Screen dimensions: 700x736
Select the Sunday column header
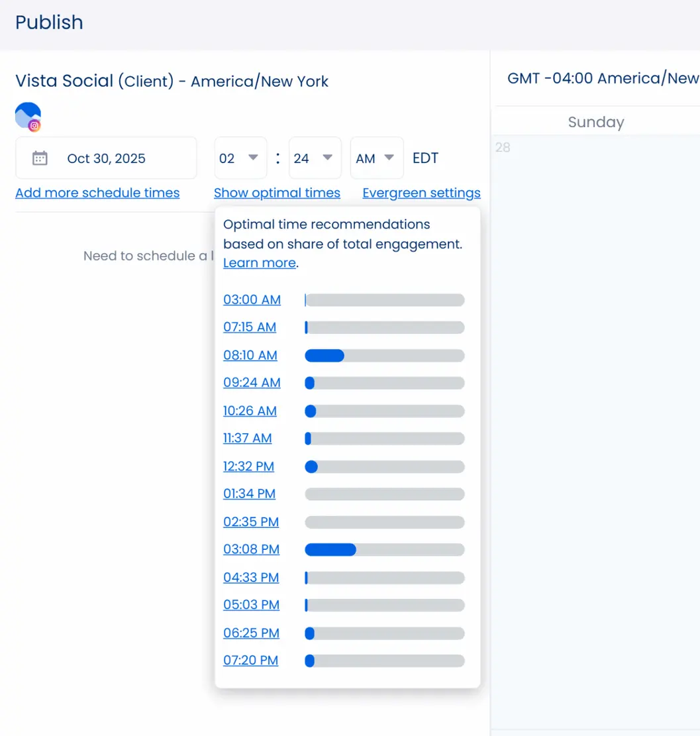(x=595, y=122)
